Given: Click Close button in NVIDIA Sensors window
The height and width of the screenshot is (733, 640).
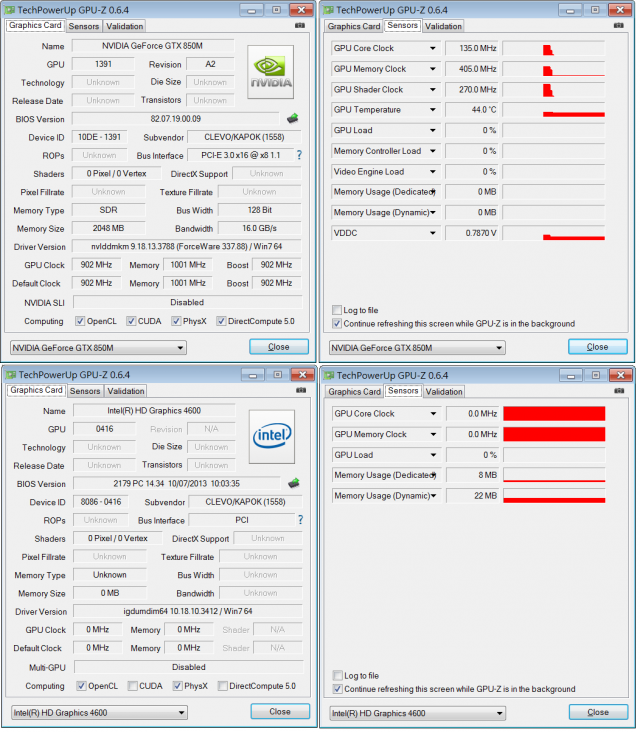Looking at the screenshot, I should point(598,347).
